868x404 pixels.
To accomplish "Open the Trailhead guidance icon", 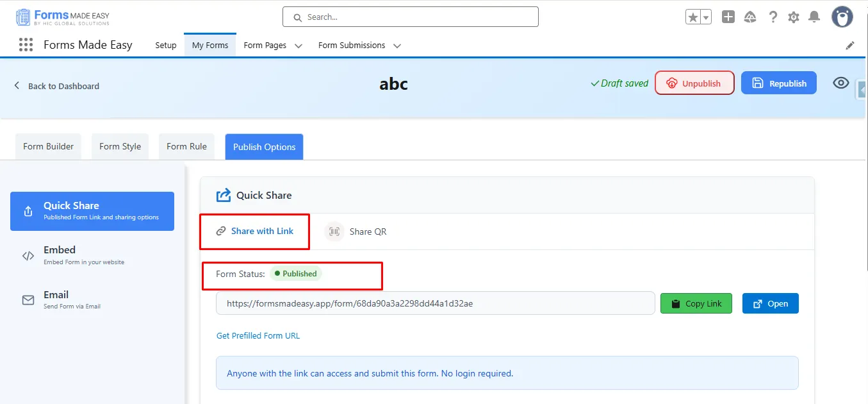I will pyautogui.click(x=750, y=17).
